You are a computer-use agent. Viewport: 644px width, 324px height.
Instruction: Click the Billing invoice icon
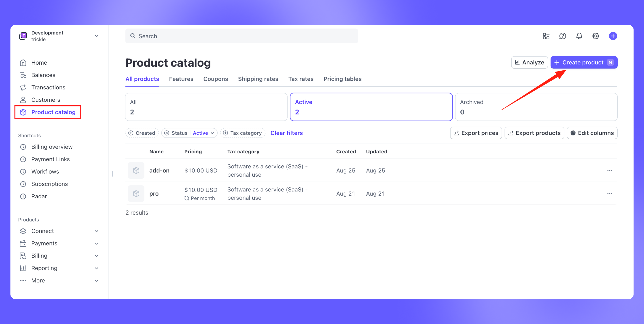click(x=23, y=256)
